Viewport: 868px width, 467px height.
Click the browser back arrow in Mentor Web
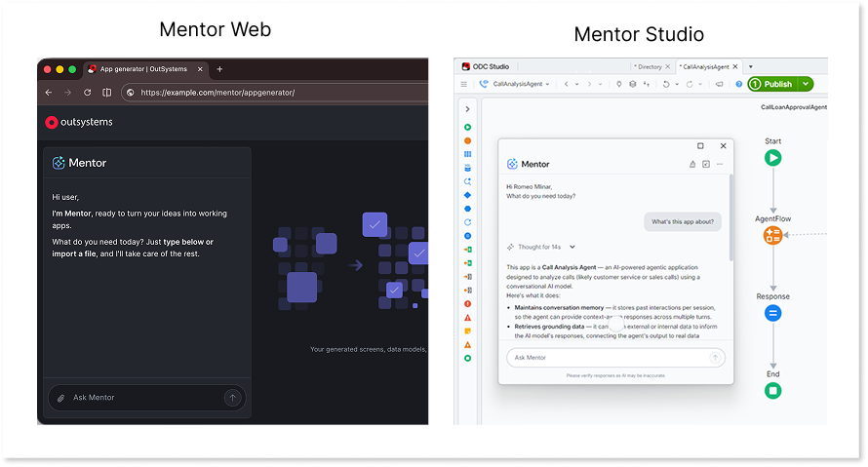(49, 93)
